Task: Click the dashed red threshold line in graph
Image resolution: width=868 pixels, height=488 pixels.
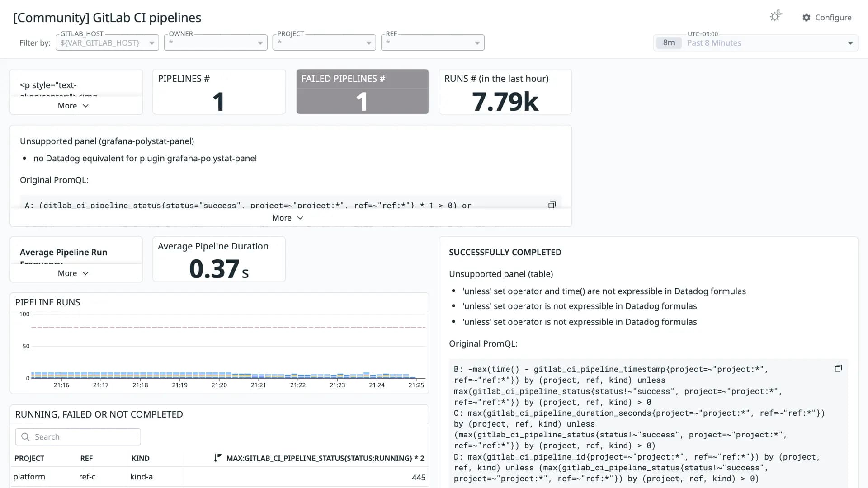Action: click(x=228, y=327)
